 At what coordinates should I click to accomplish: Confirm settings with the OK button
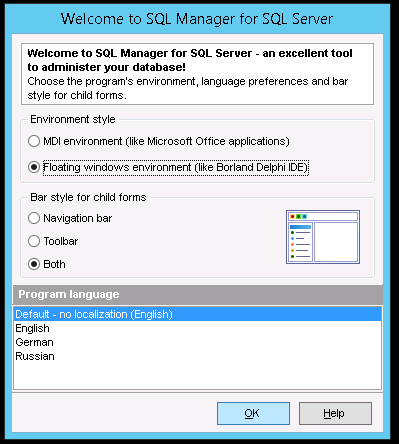click(253, 413)
